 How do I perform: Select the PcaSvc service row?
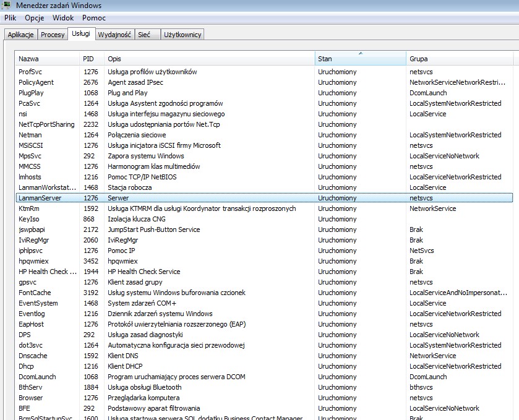pos(264,103)
